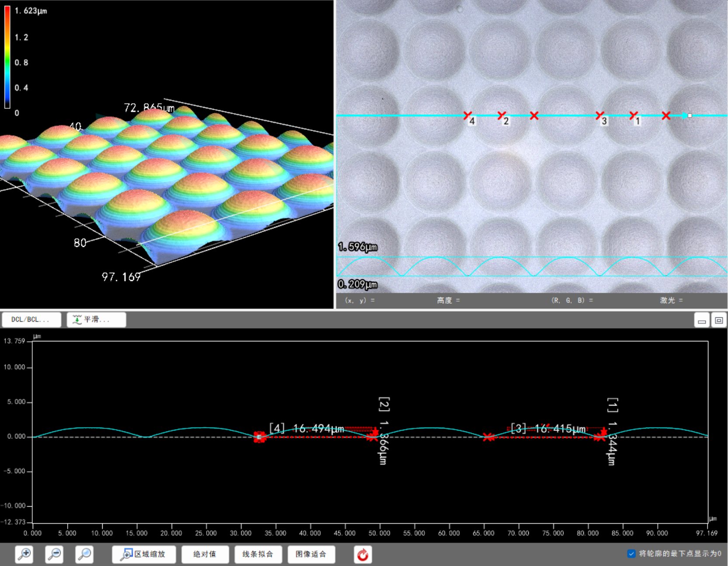Screen dimensions: 728x566
Task: Click red X marker labeled 1
Action: pos(634,115)
